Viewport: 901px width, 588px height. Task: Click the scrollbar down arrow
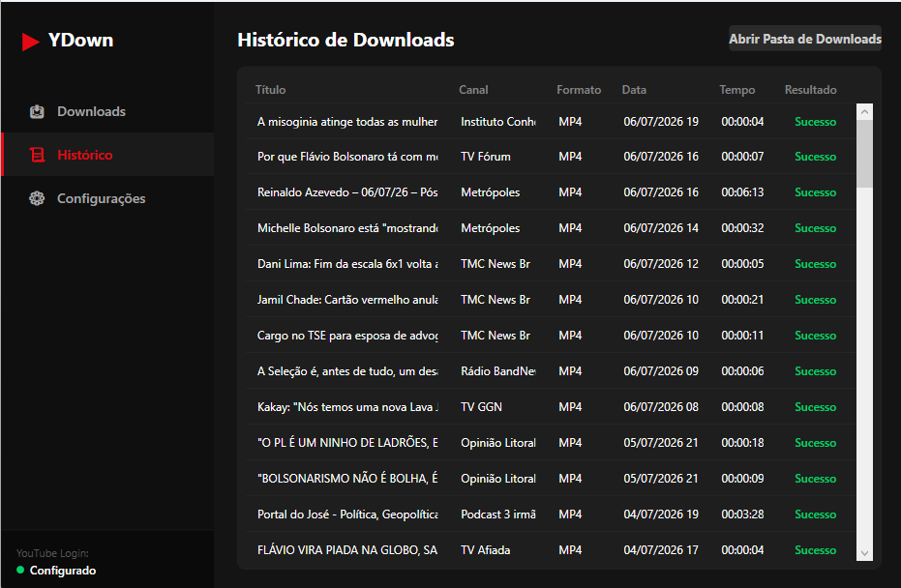coord(864,553)
